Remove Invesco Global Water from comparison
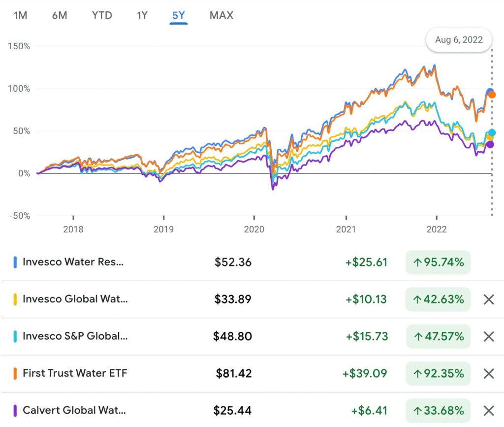Viewport: 504px width, 427px height. click(489, 299)
